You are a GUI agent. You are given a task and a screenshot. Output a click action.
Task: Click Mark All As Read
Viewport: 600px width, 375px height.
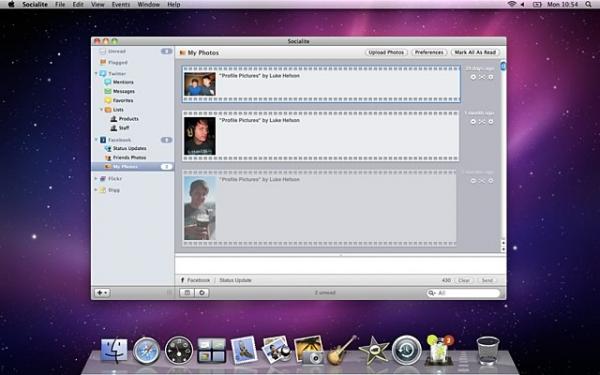tap(475, 52)
